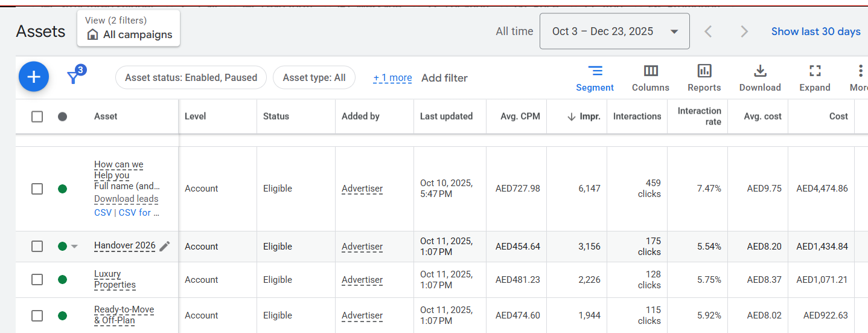This screenshot has height=333, width=868.
Task: Expand Handover 2026 status dropdown arrow
Action: click(x=75, y=247)
